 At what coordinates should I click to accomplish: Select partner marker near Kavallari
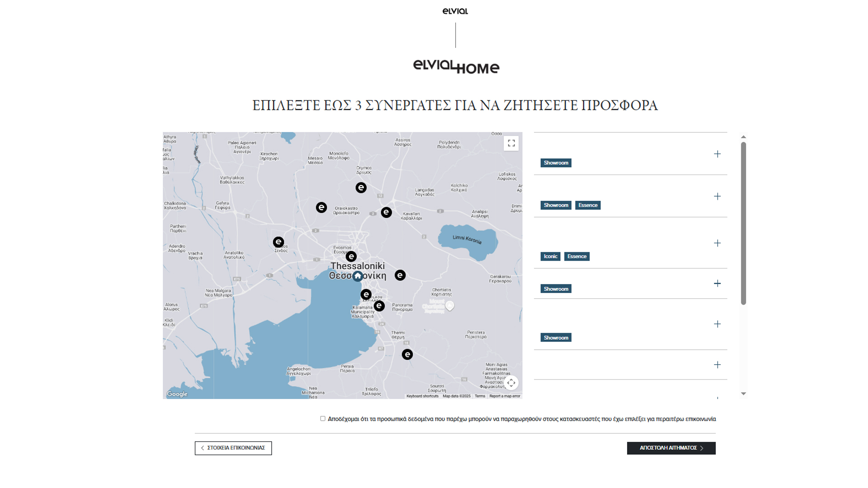coord(386,212)
